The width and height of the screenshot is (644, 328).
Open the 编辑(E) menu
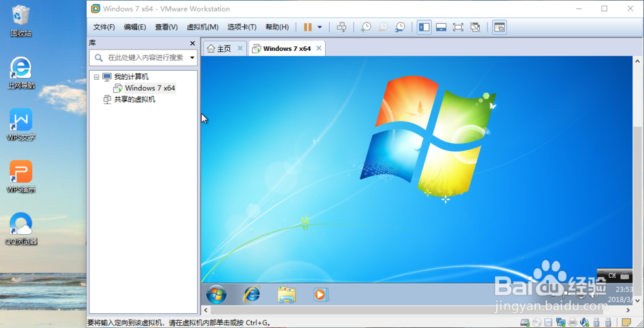point(135,27)
